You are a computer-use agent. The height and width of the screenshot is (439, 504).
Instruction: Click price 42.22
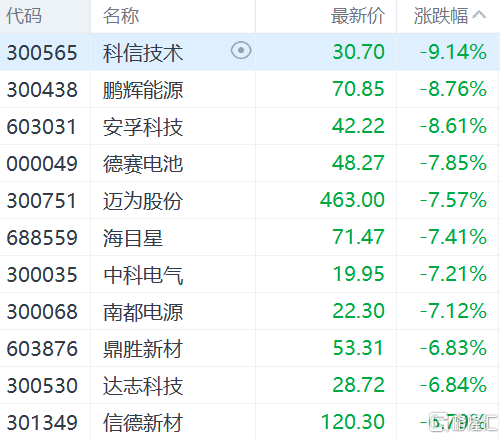(358, 126)
